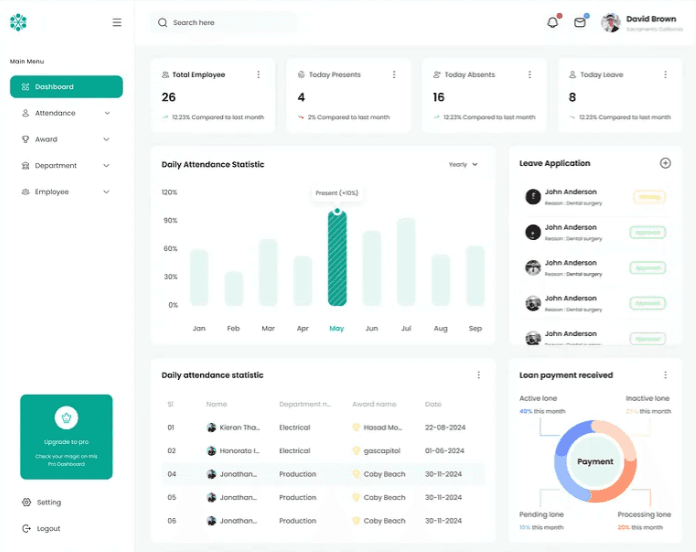
Task: Open the Dashboard menu item
Action: tap(66, 87)
